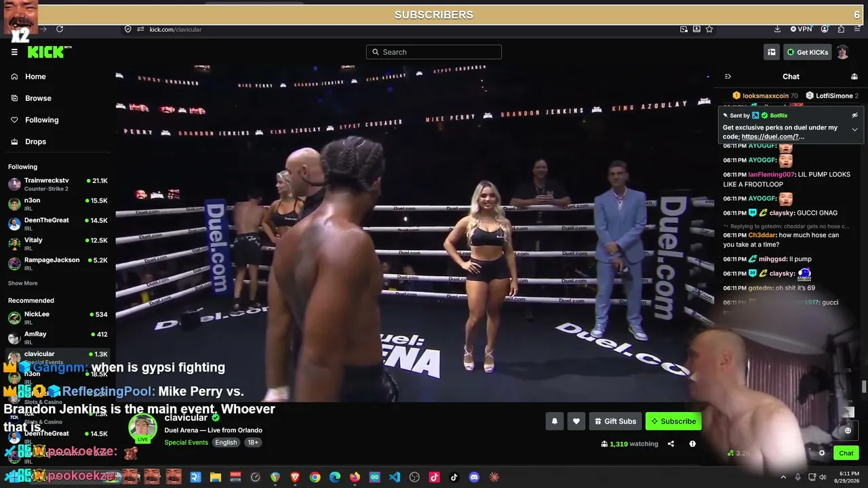Open clavicular streamer avatar

pyautogui.click(x=142, y=428)
